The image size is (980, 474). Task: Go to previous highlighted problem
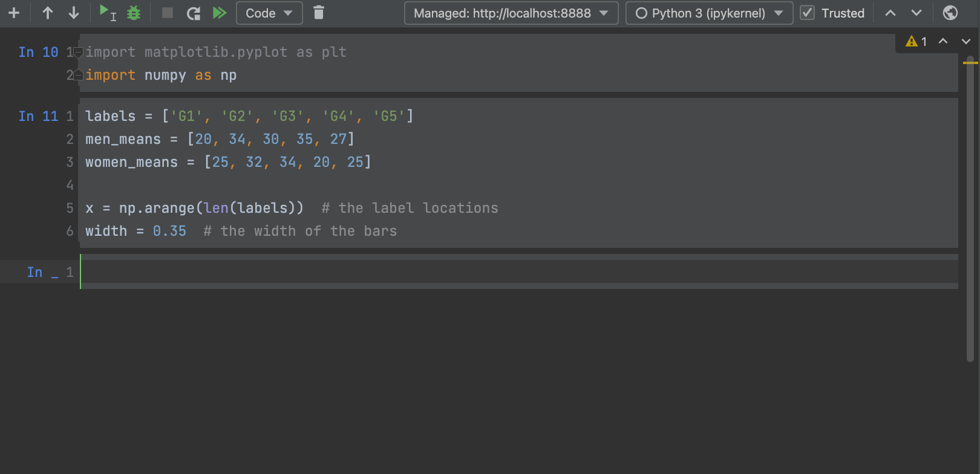[943, 41]
